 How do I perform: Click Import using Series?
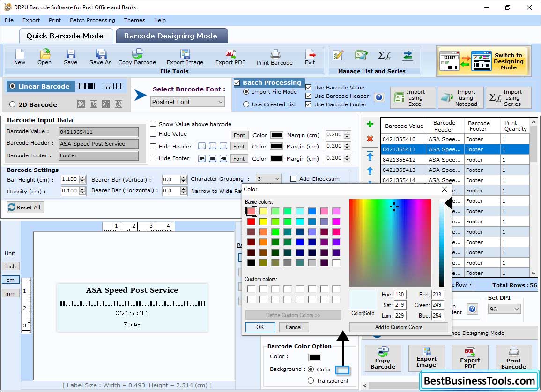click(x=509, y=98)
